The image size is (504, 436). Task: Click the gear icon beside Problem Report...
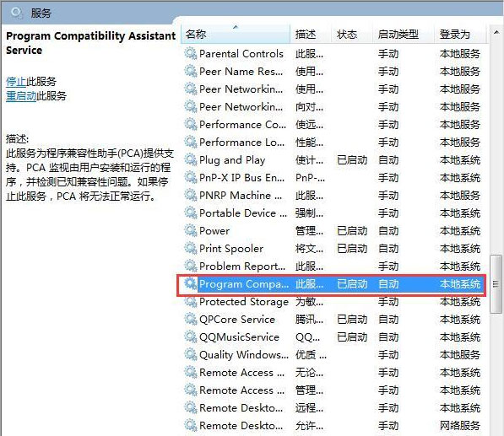190,266
